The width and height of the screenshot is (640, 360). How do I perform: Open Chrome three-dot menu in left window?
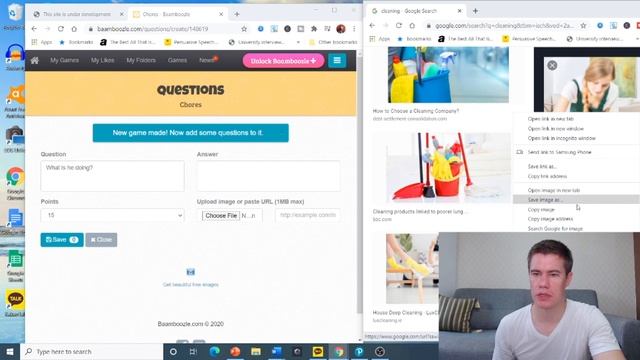(x=354, y=29)
